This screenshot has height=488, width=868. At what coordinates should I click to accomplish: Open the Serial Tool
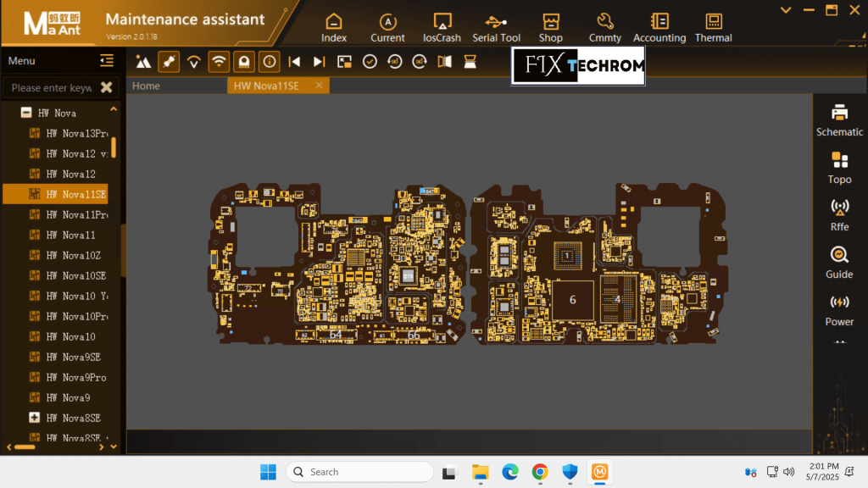point(496,28)
